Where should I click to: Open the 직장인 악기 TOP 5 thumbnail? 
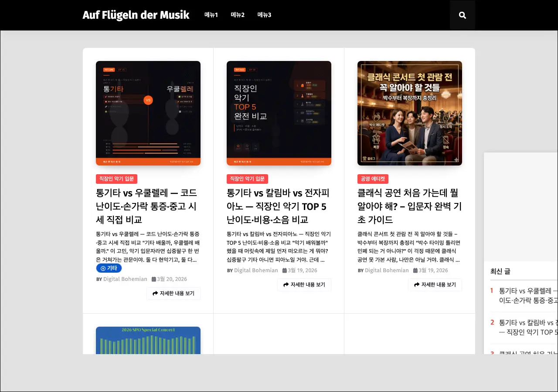pos(279,113)
